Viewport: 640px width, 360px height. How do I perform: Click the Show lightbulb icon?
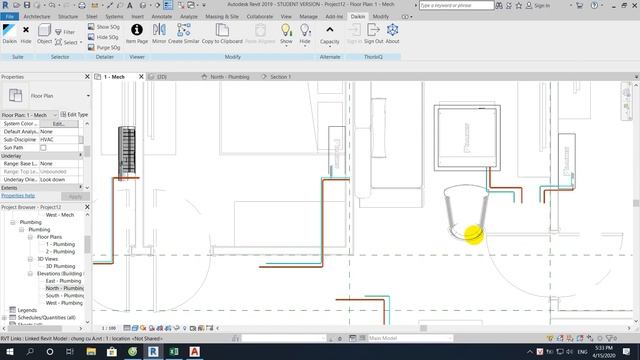pos(286,30)
